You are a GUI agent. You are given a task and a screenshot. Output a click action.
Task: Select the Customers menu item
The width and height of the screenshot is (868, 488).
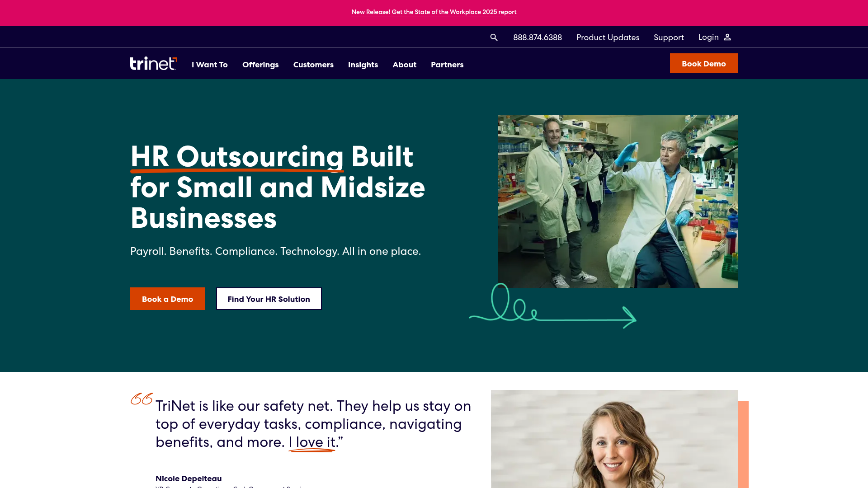coord(313,64)
